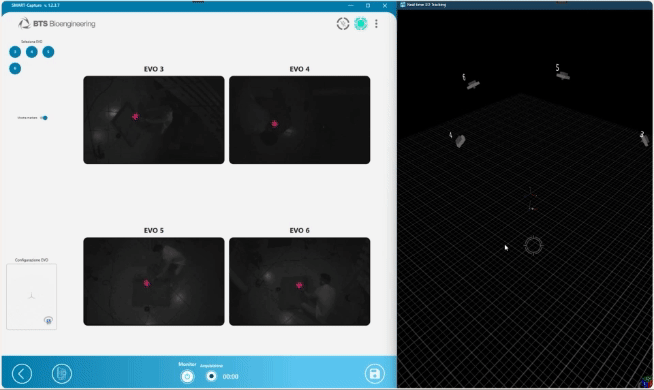The image size is (654, 390).
Task: Select EVO camera 3 round button
Action: coord(15,52)
